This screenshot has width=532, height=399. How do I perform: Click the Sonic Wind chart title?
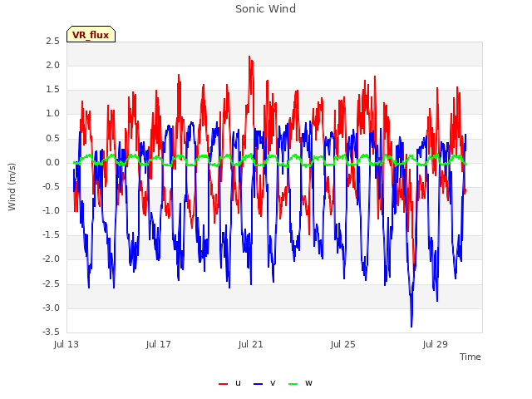pos(265,8)
